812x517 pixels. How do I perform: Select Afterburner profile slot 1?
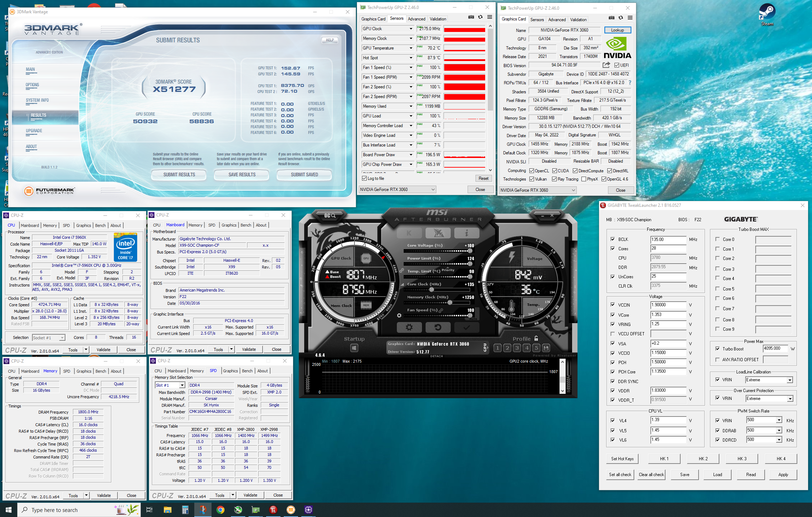click(x=497, y=348)
